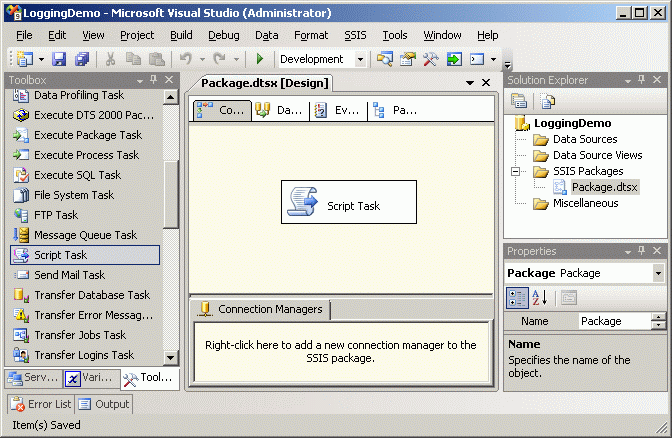Select Transfer Error Messages Task item
The width and height of the screenshot is (672, 438).
[x=85, y=315]
